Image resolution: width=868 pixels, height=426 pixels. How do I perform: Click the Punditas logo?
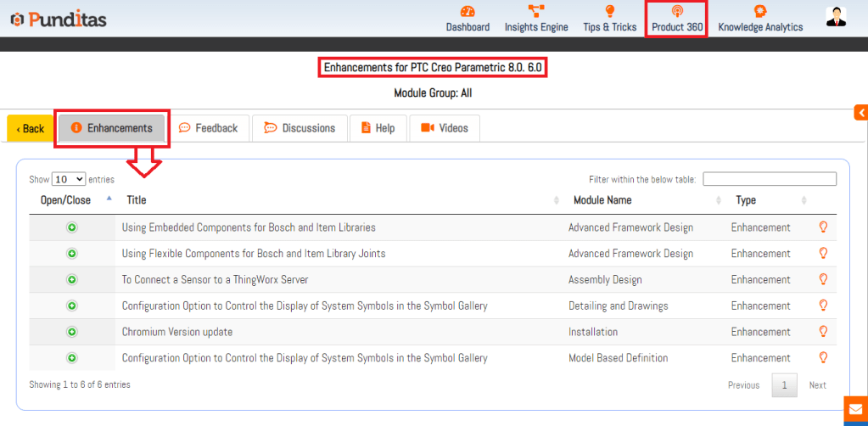pyautogui.click(x=59, y=19)
